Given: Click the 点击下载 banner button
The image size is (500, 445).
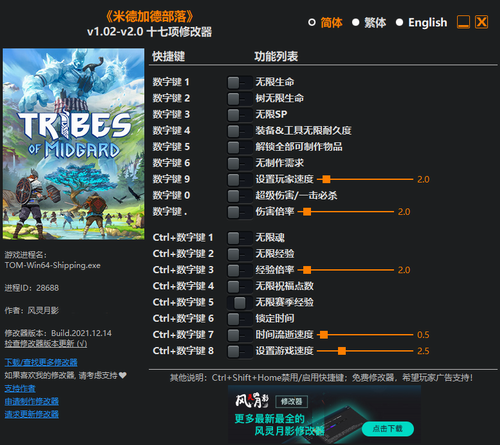Looking at the screenshot, I should pyautogui.click(x=388, y=429).
